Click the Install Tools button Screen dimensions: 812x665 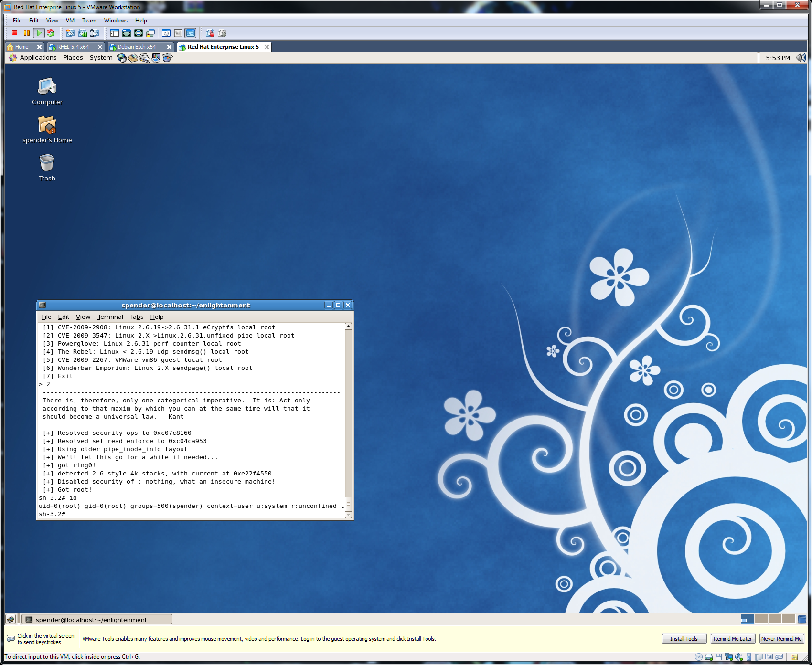pos(684,639)
